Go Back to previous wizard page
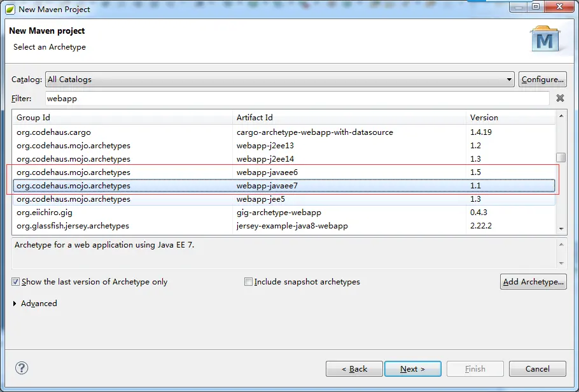This screenshot has width=579, height=392. coord(354,368)
